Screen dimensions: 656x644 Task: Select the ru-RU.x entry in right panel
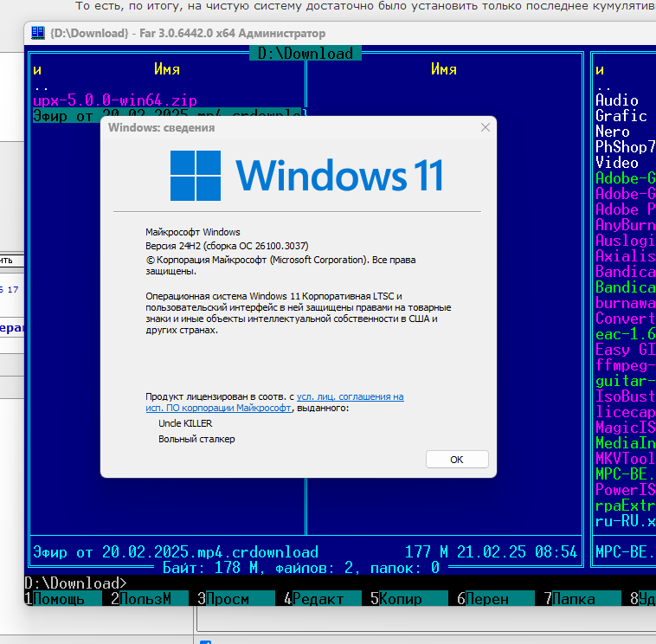[625, 521]
